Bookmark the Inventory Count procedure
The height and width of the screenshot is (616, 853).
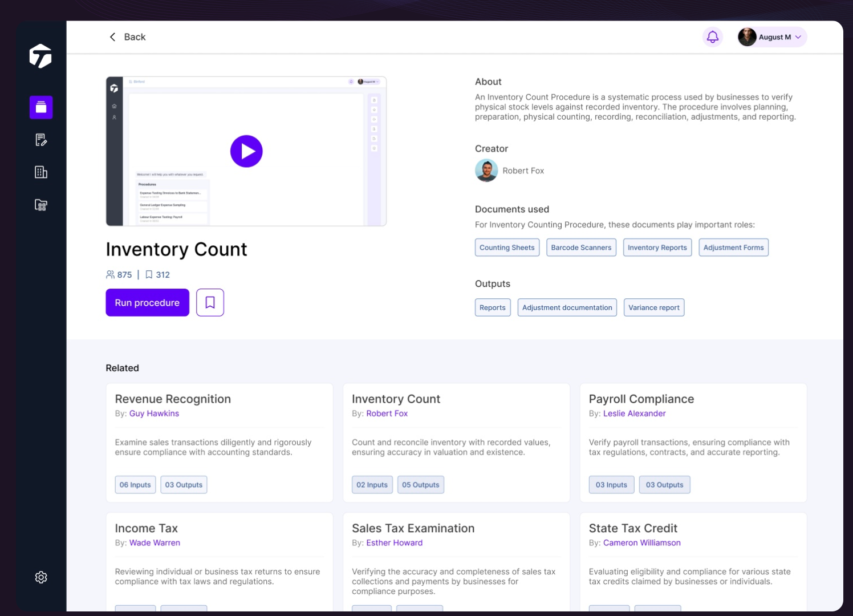point(210,302)
